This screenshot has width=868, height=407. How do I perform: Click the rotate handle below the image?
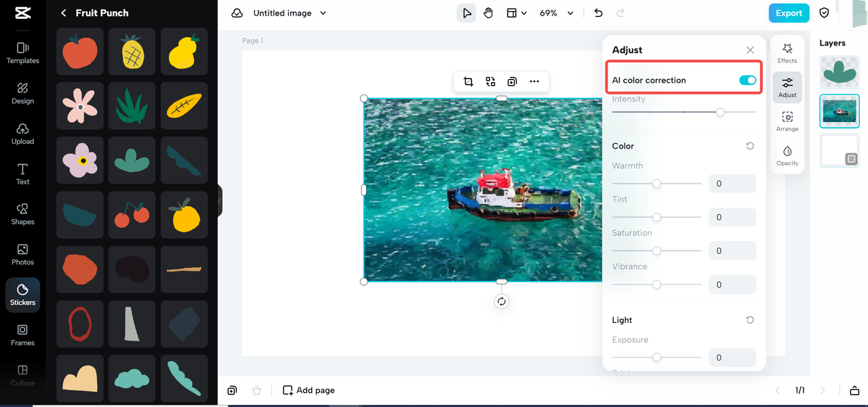pos(501,302)
